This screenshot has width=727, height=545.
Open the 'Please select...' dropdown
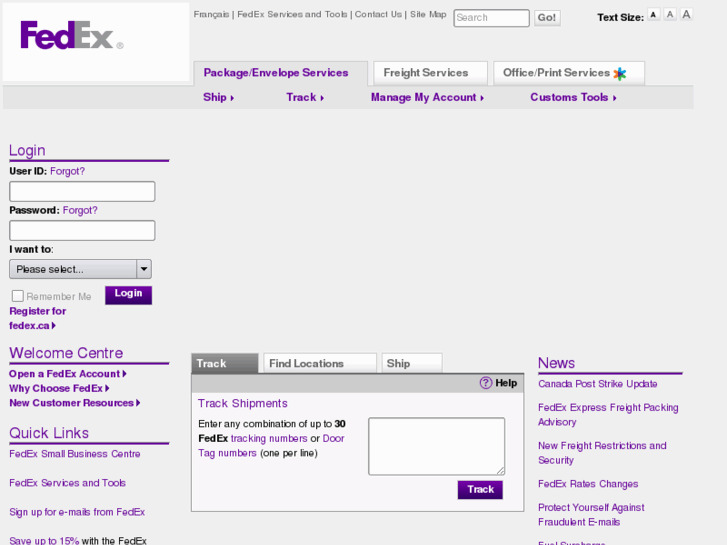click(x=80, y=269)
